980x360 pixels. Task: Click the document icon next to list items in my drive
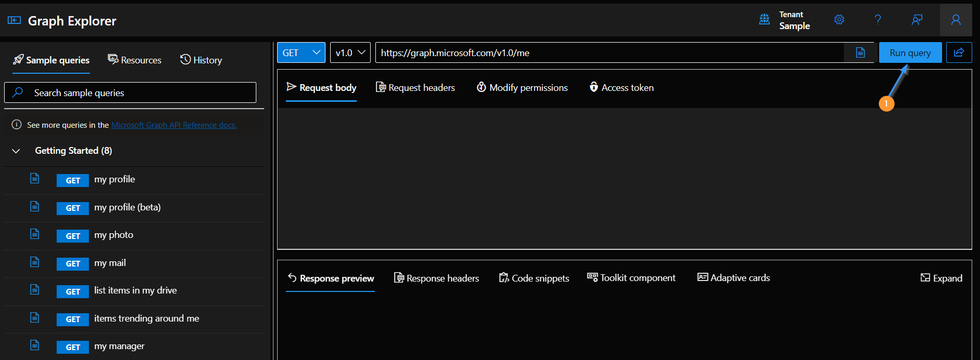point(35,289)
